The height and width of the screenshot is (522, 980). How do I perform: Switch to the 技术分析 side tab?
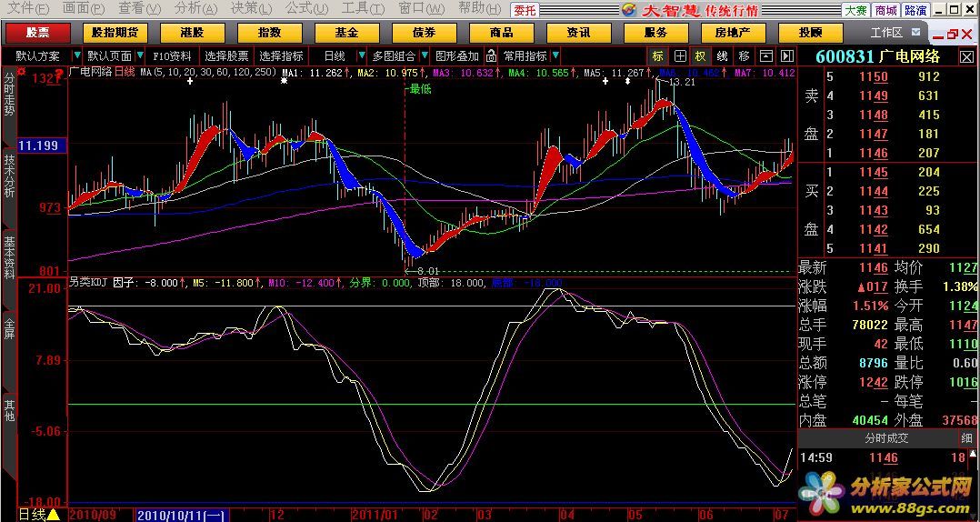tap(9, 176)
